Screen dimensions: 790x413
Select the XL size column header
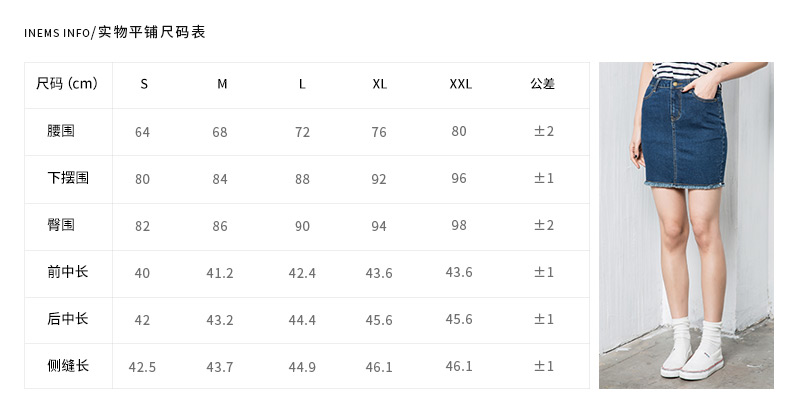click(380, 84)
